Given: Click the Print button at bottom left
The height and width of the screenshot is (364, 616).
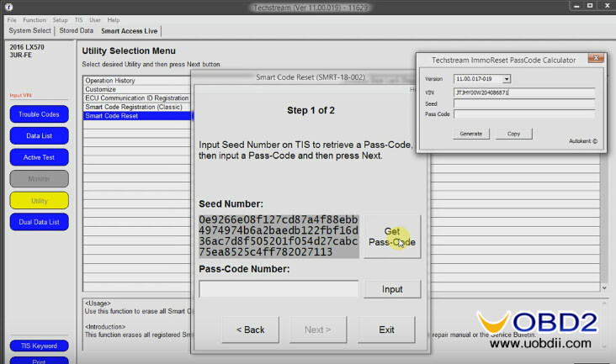Looking at the screenshot, I should click(x=40, y=361).
